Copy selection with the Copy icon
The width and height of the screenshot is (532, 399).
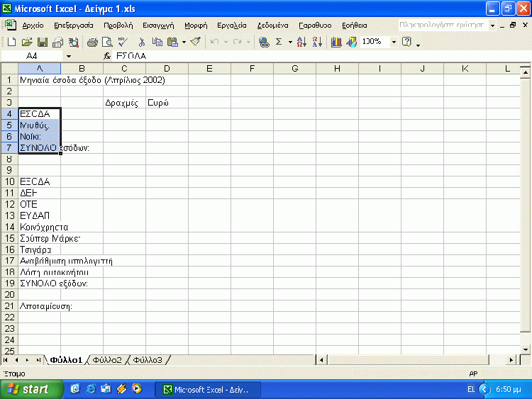[x=157, y=42]
